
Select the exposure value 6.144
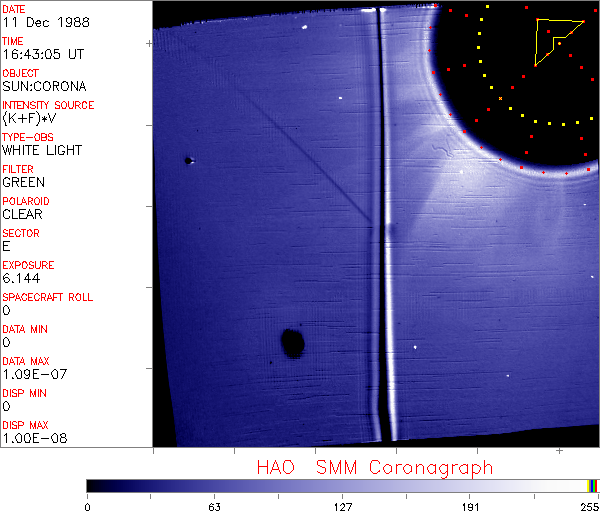21,278
